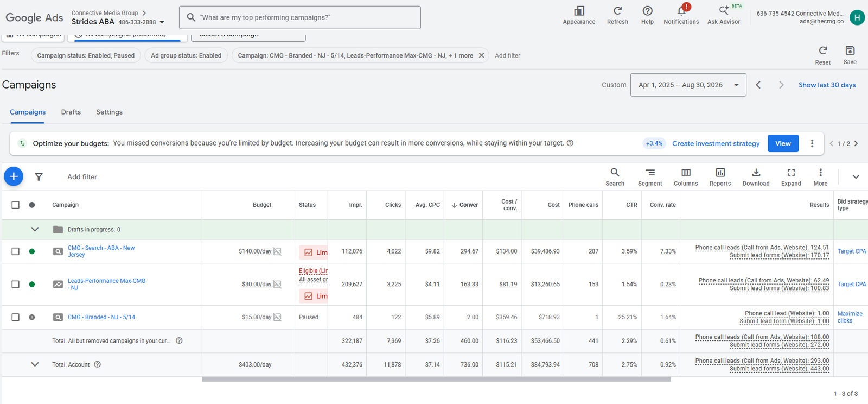Open the date range dropdown
Image resolution: width=868 pixels, height=404 pixels.
(688, 85)
